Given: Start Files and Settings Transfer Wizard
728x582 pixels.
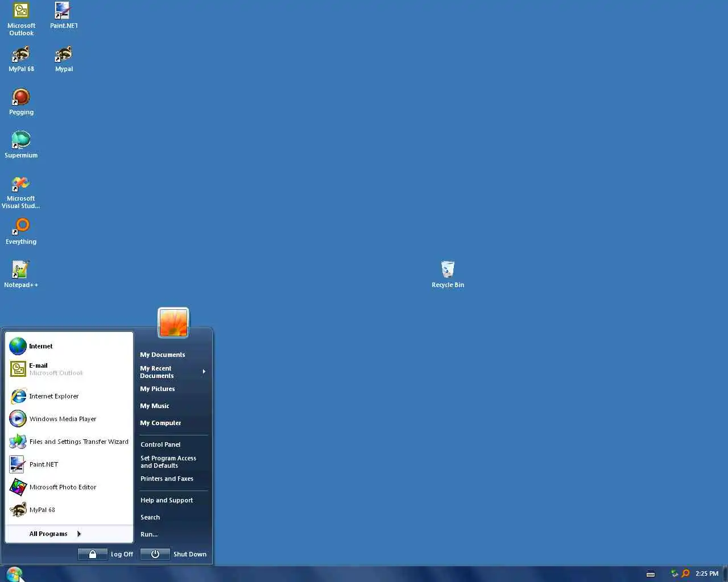Looking at the screenshot, I should (x=69, y=442).
